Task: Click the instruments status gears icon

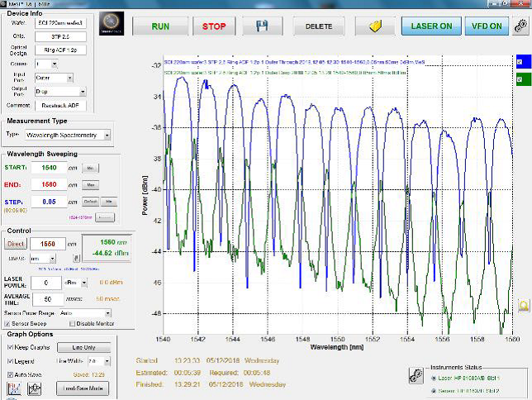Action: 417,375
